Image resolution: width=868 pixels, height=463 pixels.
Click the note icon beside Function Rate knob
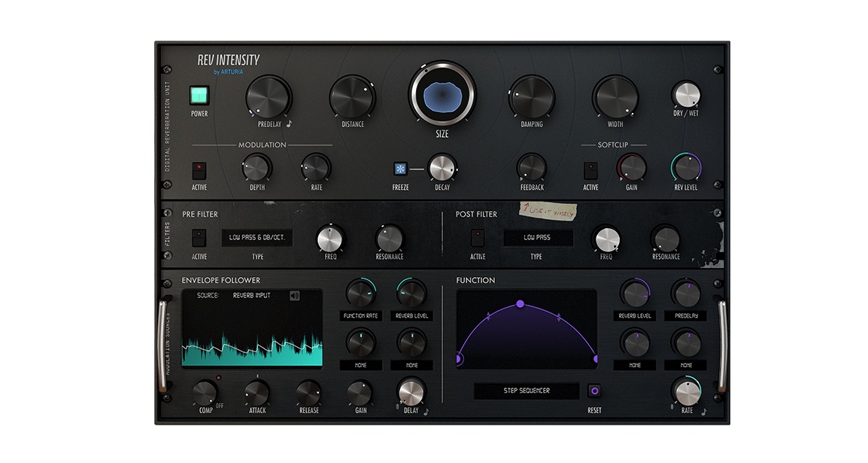tap(703, 411)
